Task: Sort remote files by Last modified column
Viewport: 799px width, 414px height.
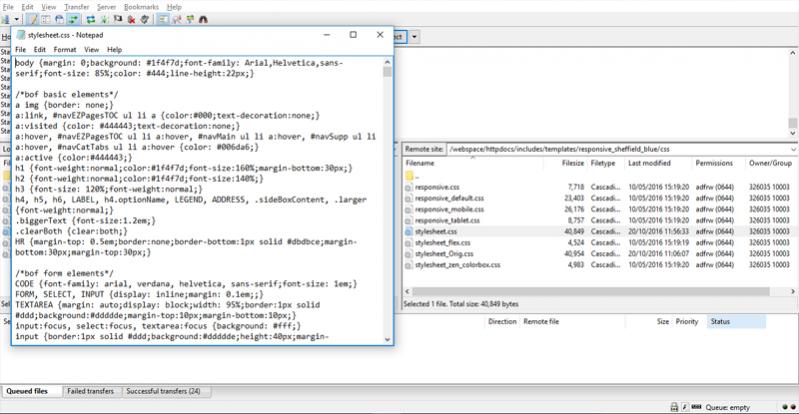Action: point(658,163)
